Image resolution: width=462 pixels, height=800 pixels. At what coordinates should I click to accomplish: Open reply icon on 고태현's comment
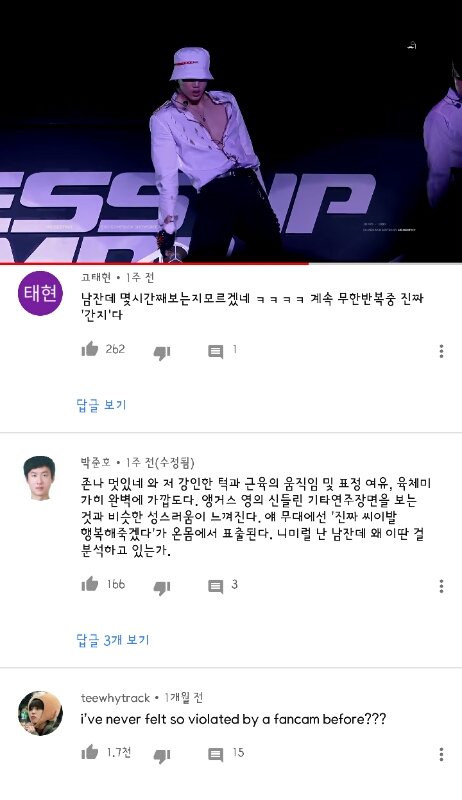(x=216, y=352)
